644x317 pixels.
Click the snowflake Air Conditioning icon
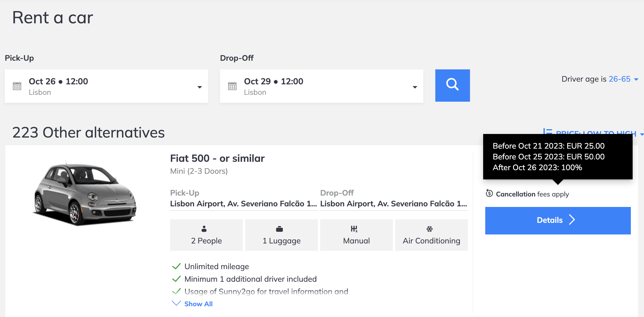coord(430,229)
